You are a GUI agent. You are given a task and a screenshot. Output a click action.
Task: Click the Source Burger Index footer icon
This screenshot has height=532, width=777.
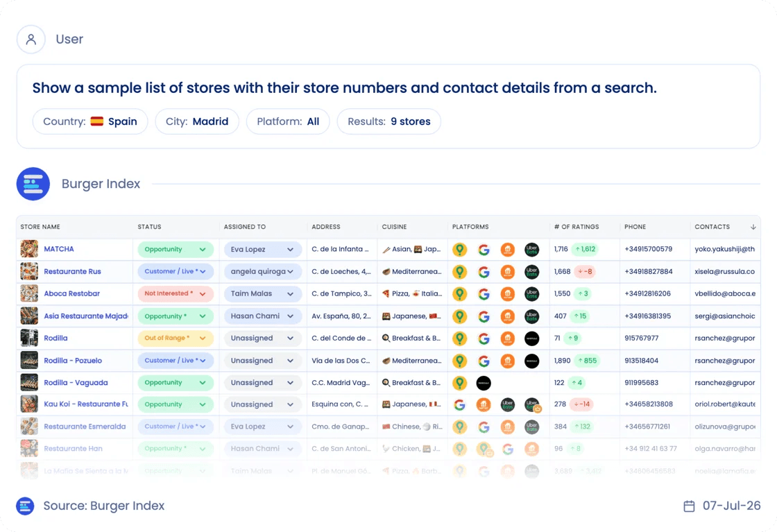coord(25,506)
